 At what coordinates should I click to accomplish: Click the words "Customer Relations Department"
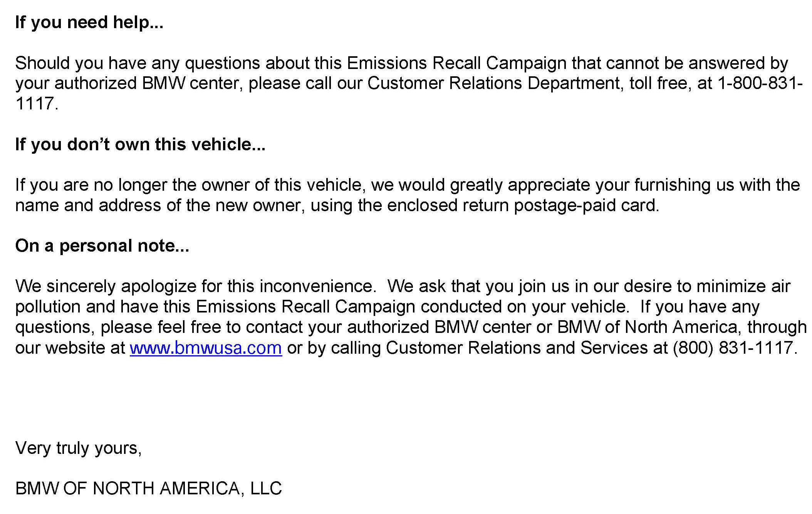pos(493,84)
